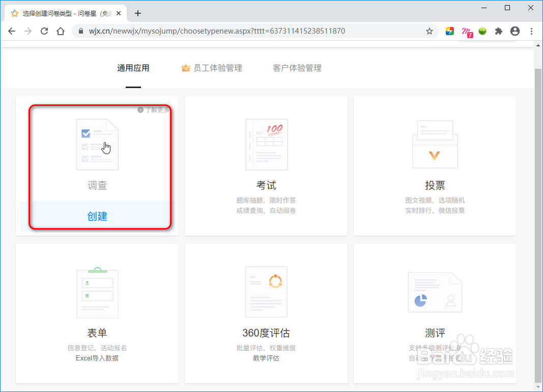Click the 创建 button on the 调查 card
The width and height of the screenshot is (543, 392).
coord(97,216)
